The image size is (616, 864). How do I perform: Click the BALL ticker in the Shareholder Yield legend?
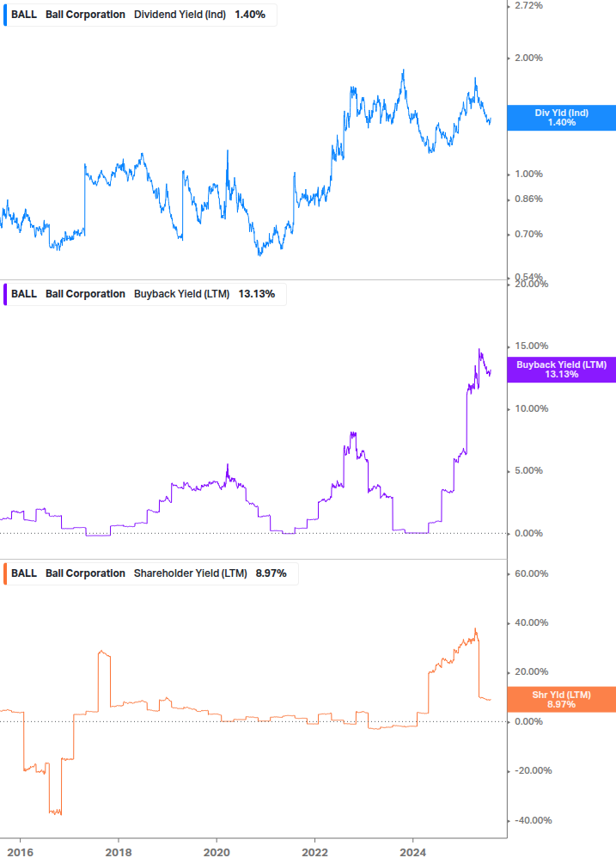tap(24, 573)
